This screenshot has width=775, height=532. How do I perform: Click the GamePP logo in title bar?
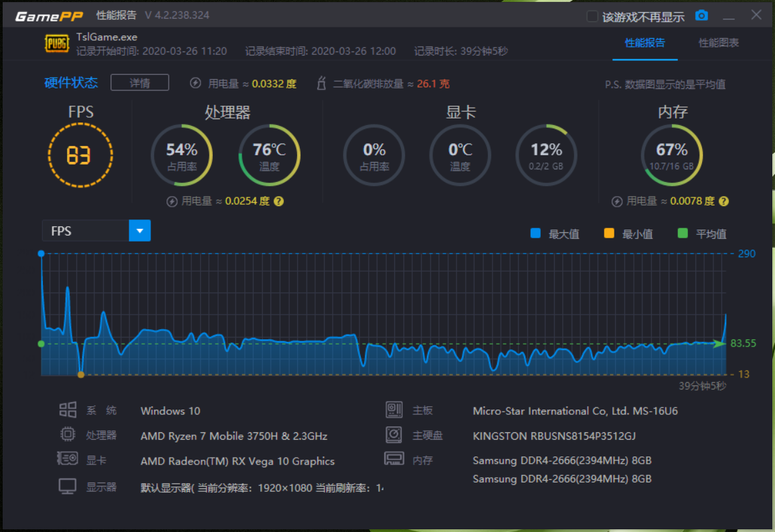[x=49, y=16]
